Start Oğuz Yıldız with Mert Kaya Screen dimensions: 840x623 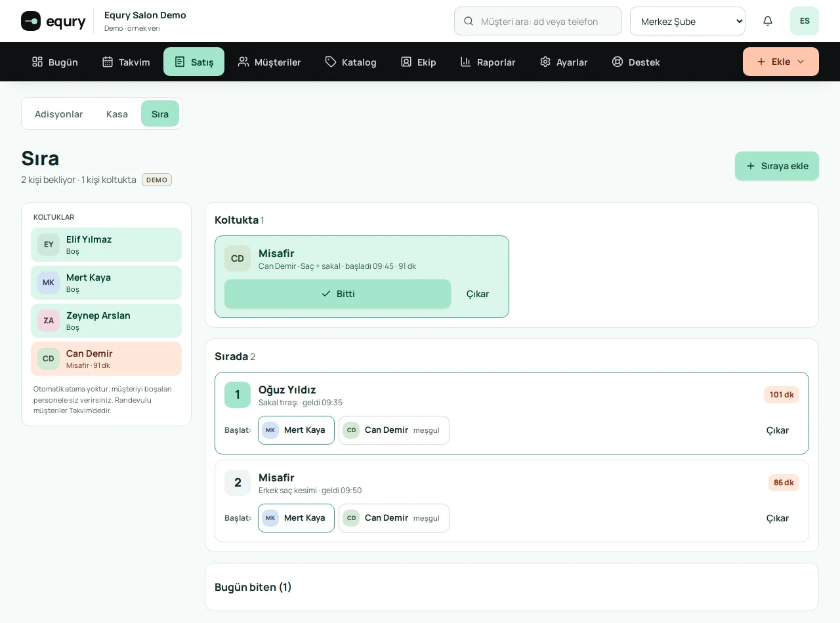pos(296,430)
